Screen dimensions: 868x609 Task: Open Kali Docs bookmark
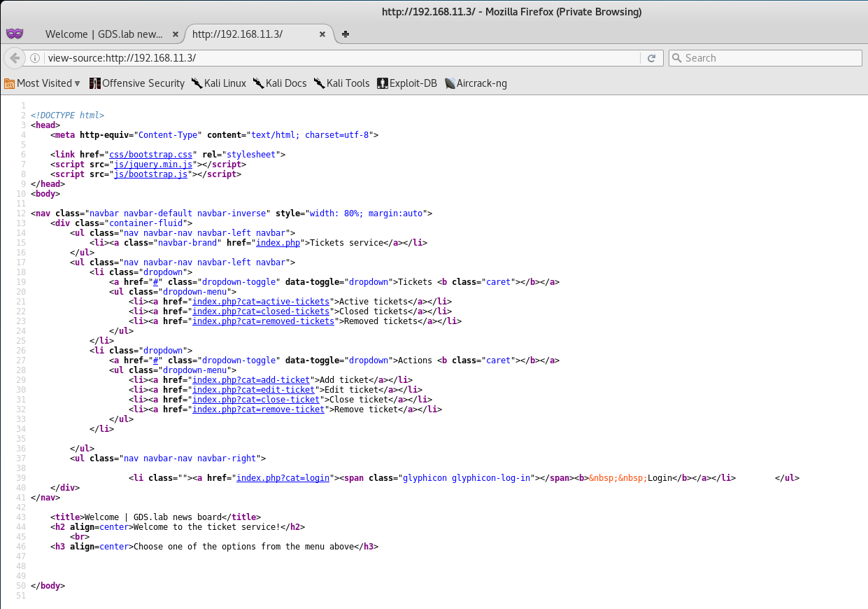click(x=280, y=83)
